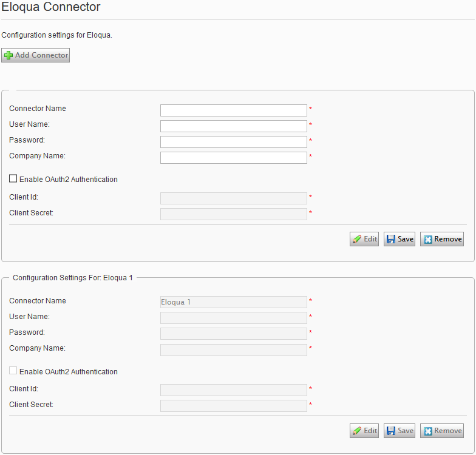Click the X icon on the new connector Remove button

(427, 240)
